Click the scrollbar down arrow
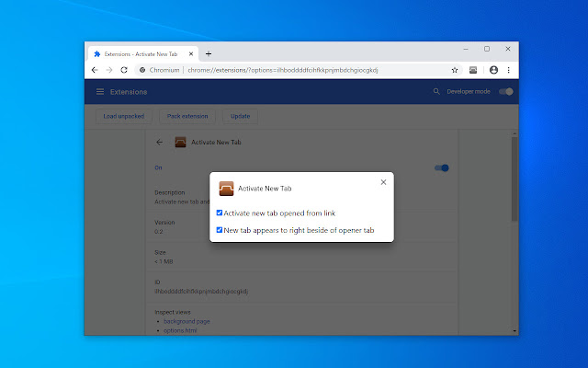This screenshot has width=588, height=368. pyautogui.click(x=514, y=331)
